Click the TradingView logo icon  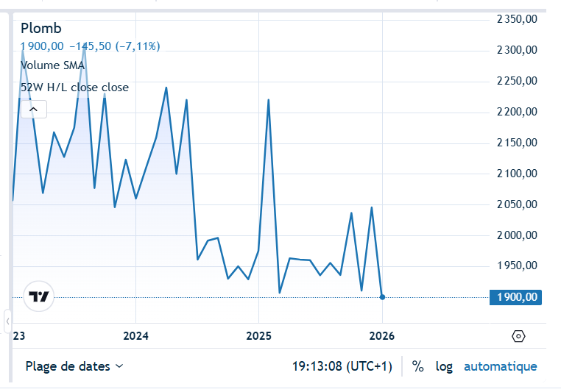(x=38, y=296)
